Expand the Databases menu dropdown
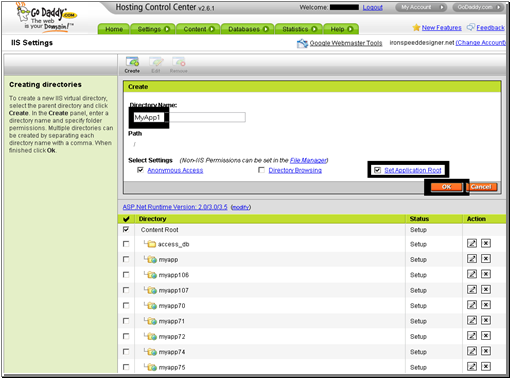 click(x=248, y=29)
